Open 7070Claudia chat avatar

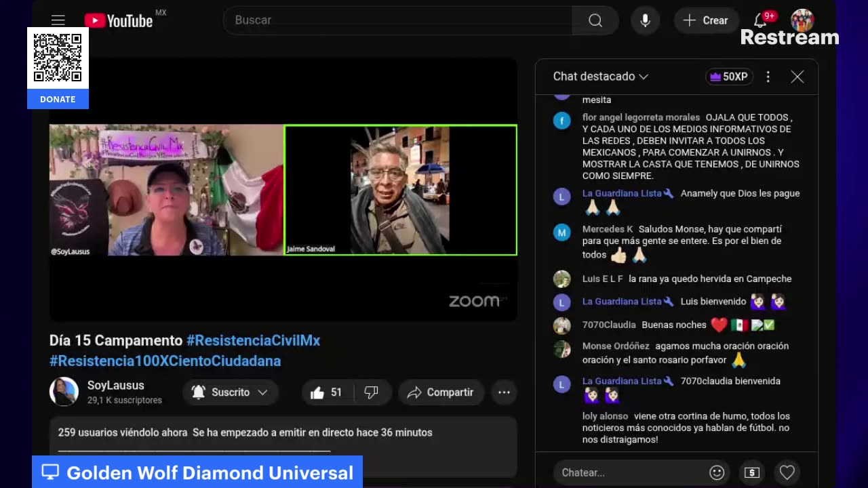[561, 325]
